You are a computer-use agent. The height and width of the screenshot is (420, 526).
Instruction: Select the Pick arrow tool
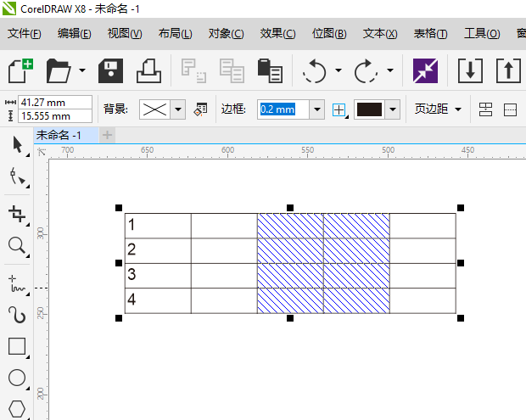(x=18, y=145)
